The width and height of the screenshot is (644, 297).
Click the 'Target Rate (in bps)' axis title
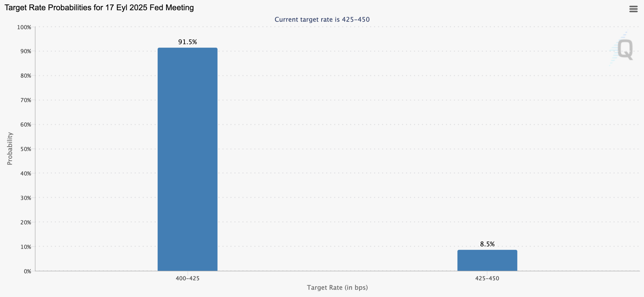click(x=337, y=287)
